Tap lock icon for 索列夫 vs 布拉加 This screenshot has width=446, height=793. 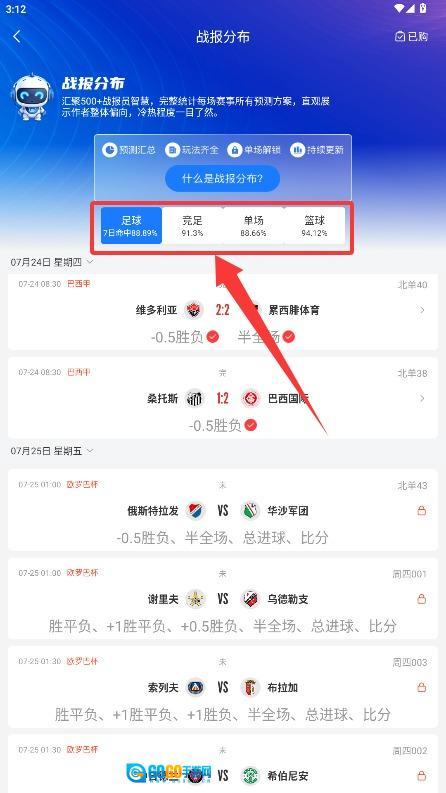[421, 688]
